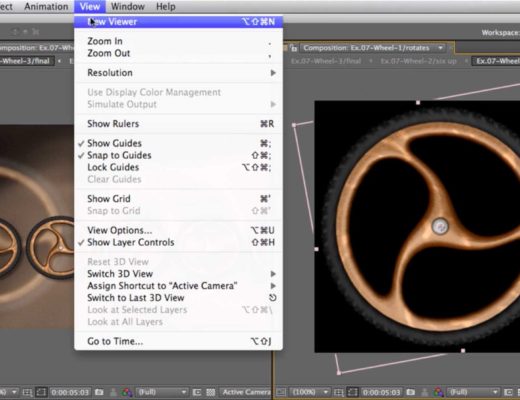Click the show channel RGB icon in right viewer

(439, 392)
